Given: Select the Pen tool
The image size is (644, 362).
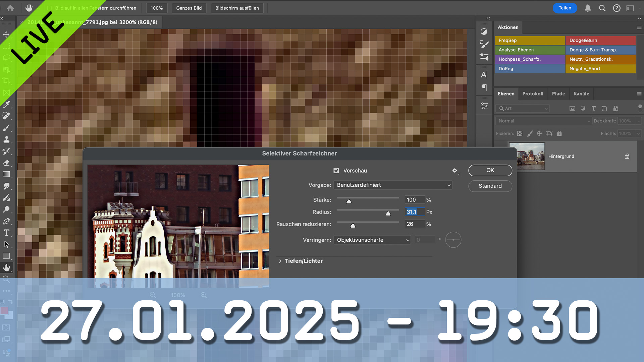Looking at the screenshot, I should (x=6, y=221).
